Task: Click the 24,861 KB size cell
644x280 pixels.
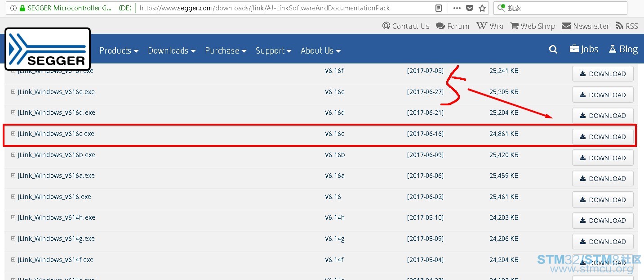Action: (x=504, y=134)
